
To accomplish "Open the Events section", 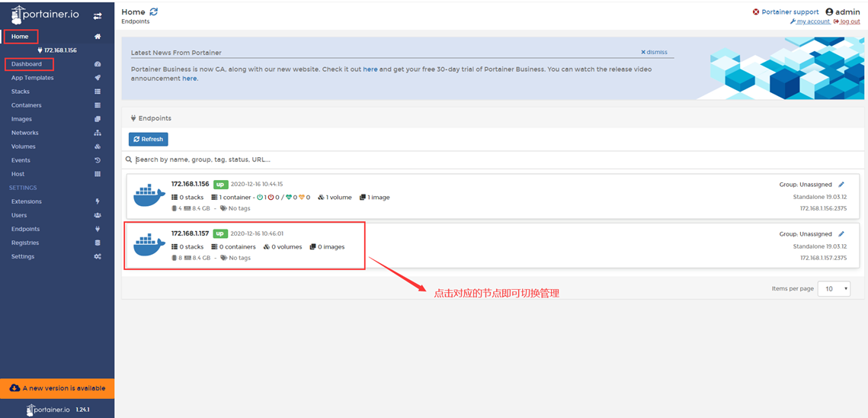I will (21, 160).
